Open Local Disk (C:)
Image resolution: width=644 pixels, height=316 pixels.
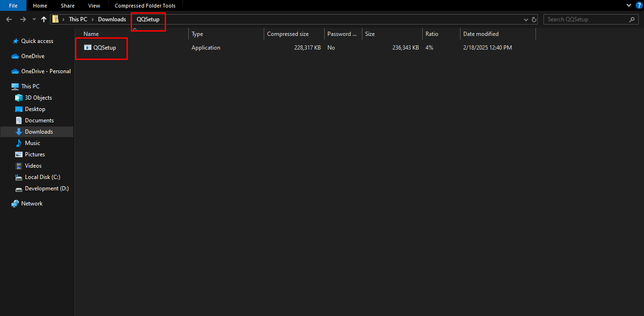(x=42, y=177)
